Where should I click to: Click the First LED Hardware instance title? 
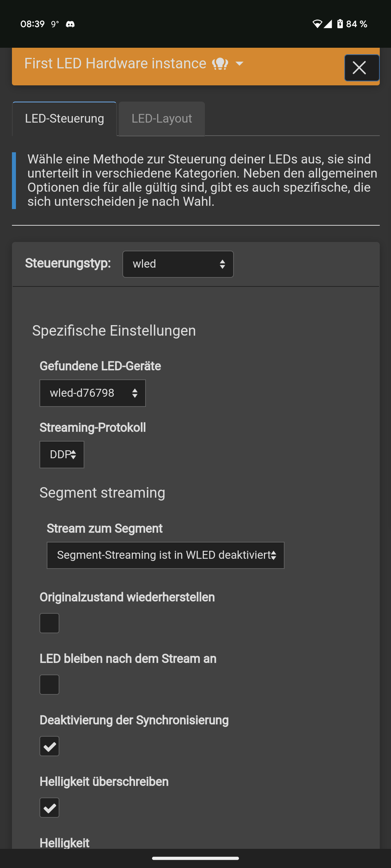pos(115,64)
